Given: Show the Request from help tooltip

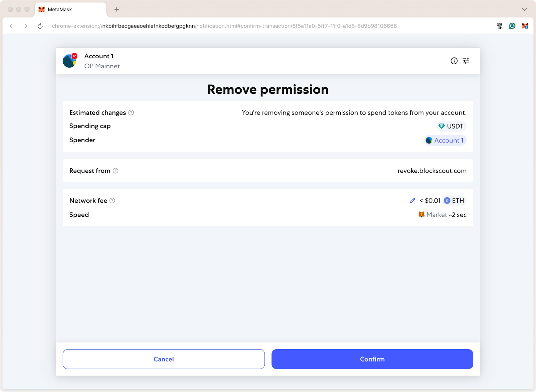Looking at the screenshot, I should 116,171.
